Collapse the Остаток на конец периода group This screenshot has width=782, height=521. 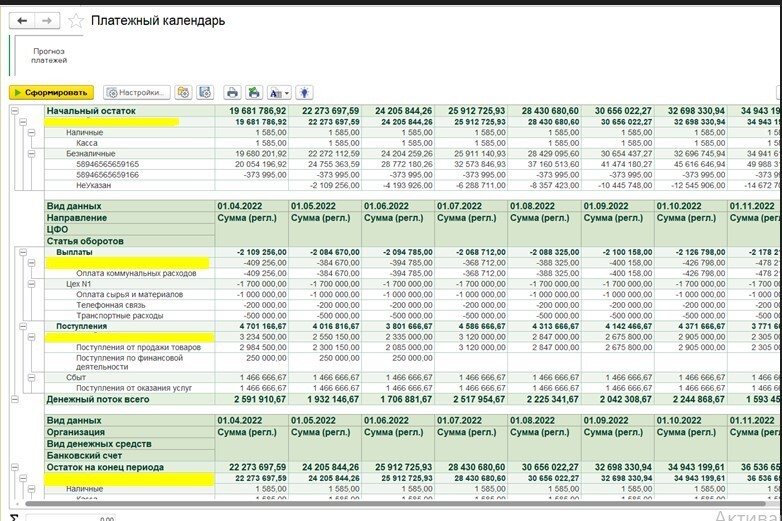17,467
